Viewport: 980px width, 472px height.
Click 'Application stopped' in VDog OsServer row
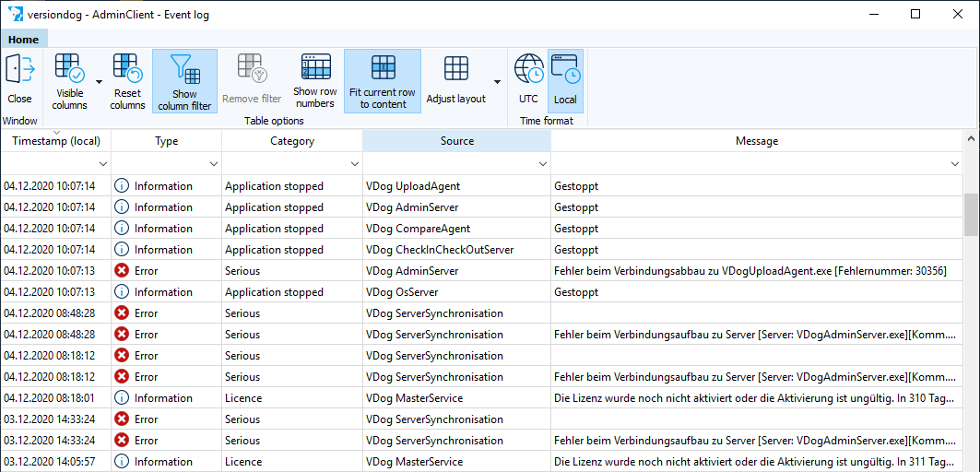pos(274,292)
